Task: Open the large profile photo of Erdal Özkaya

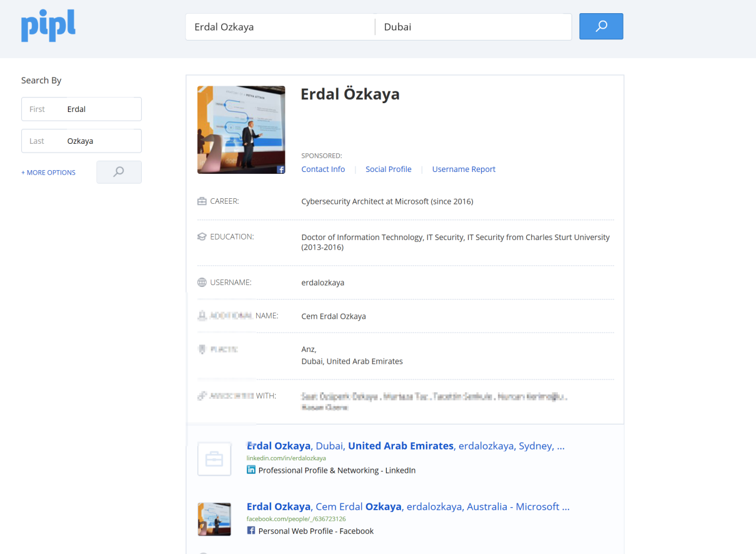Action: coord(241,130)
